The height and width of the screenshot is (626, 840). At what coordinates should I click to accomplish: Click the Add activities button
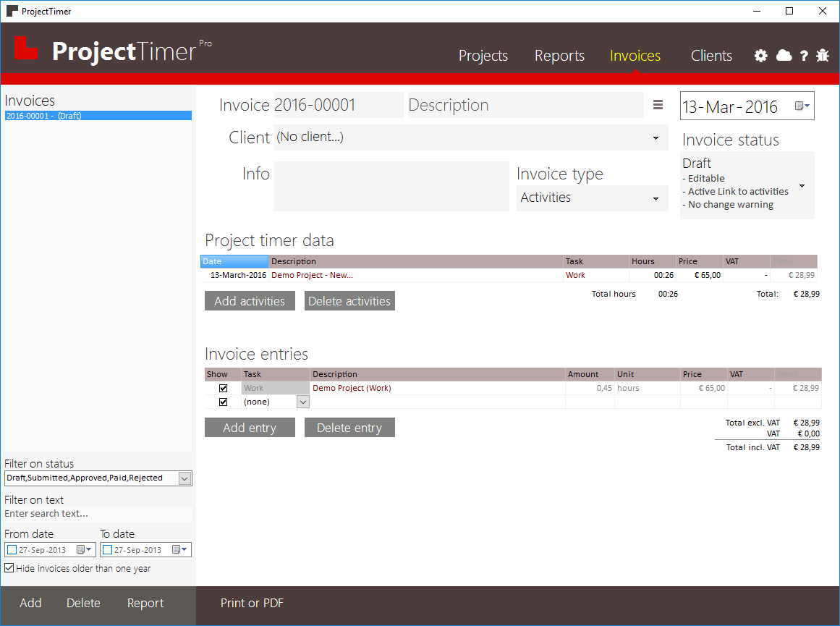[x=250, y=300]
